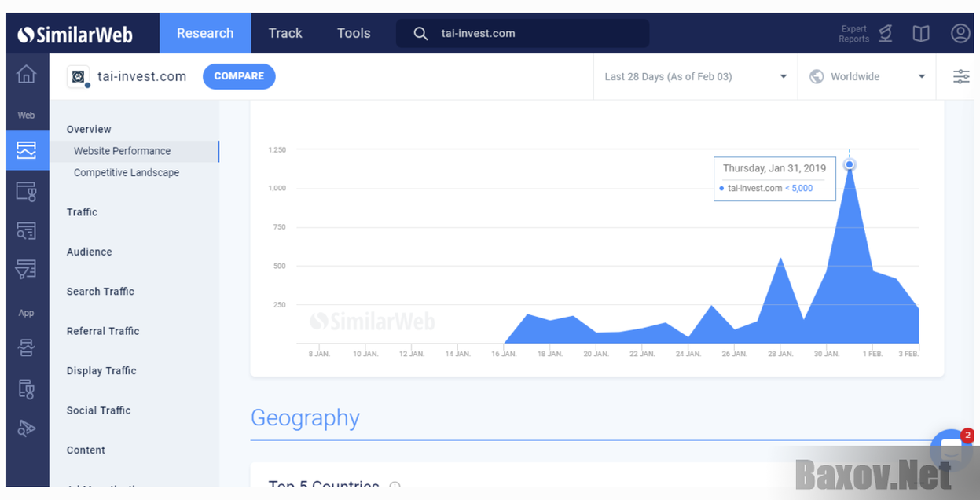Open Search Traffic section

(x=101, y=291)
